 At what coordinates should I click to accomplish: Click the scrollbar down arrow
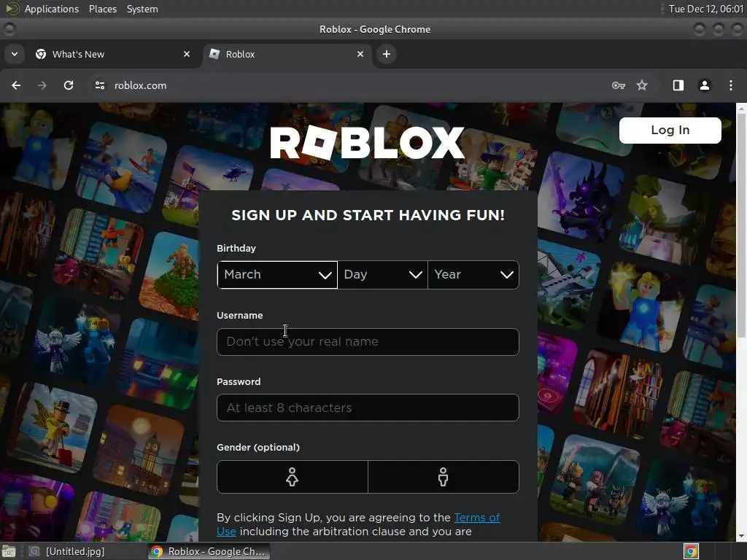coord(741,536)
